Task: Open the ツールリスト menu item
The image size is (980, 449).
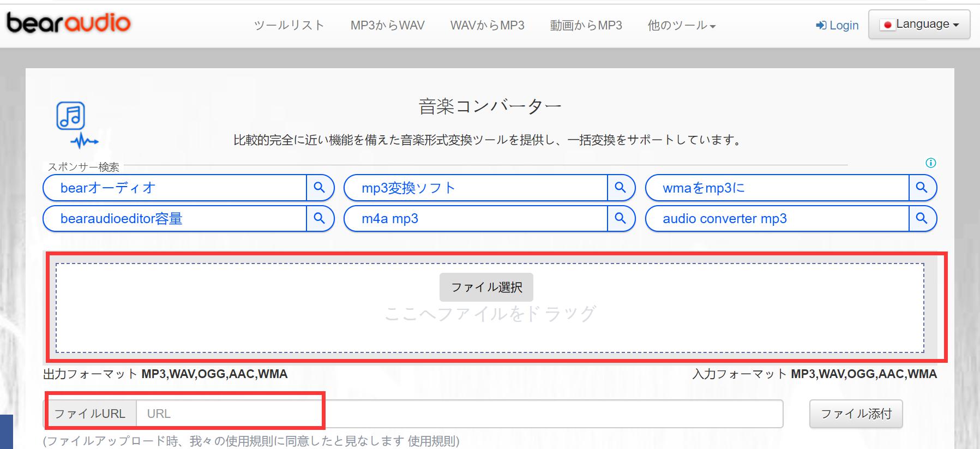Action: tap(289, 25)
